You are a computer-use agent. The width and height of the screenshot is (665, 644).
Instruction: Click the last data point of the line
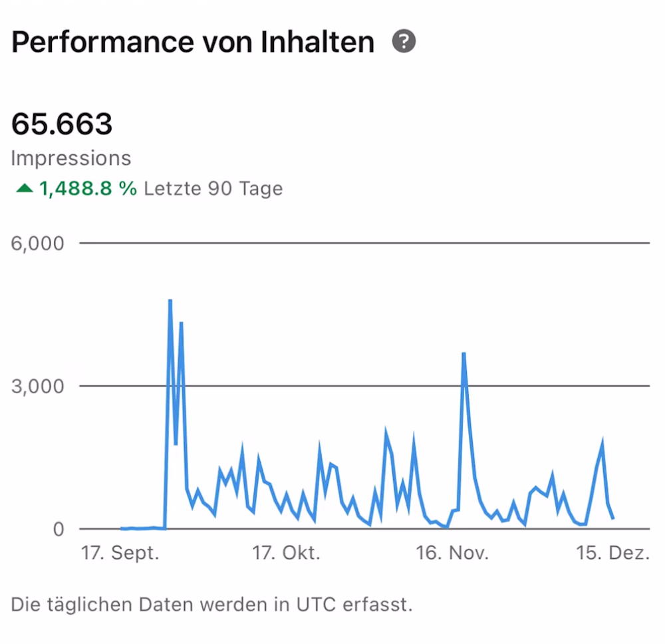[x=612, y=518]
